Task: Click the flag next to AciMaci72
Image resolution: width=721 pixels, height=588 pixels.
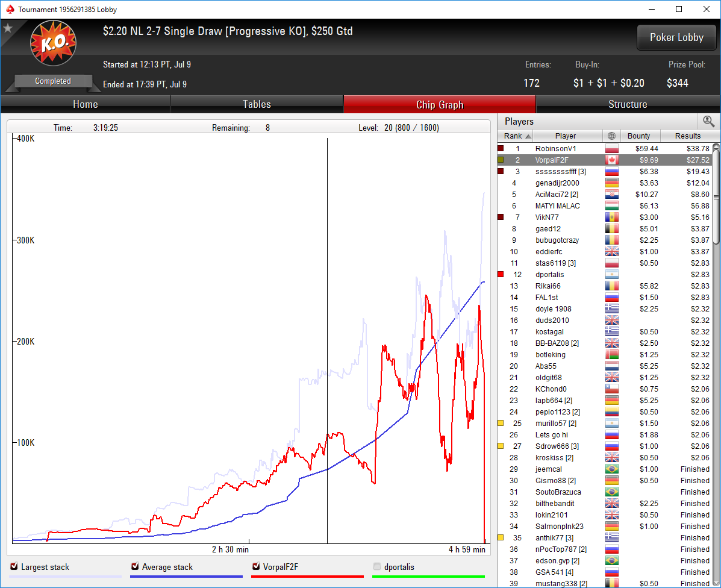Action: pos(611,195)
